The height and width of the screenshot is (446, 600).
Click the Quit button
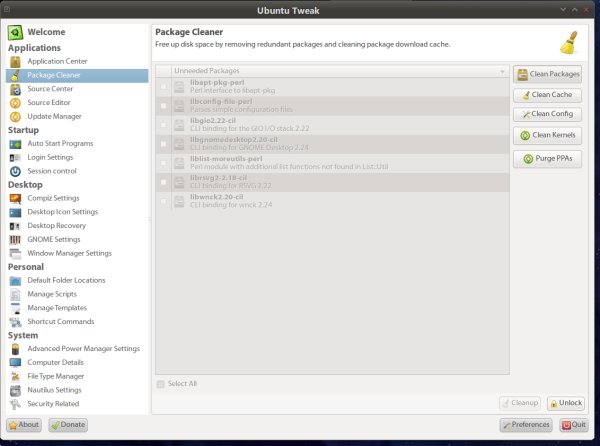[574, 425]
